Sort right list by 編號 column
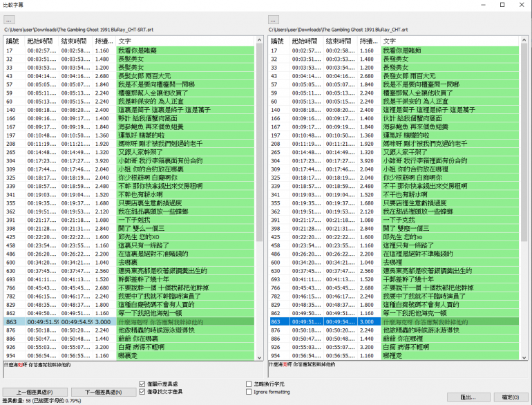This screenshot has height=405, width=532. 279,41
